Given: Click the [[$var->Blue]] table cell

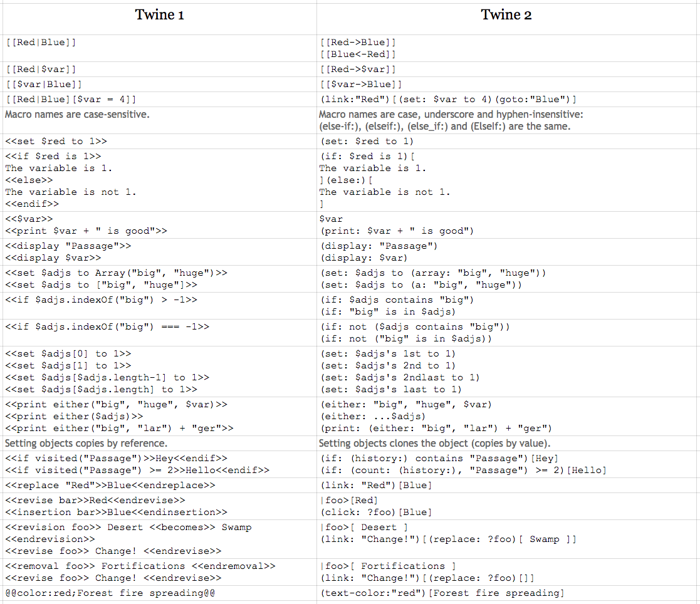Looking at the screenshot, I should (x=360, y=85).
